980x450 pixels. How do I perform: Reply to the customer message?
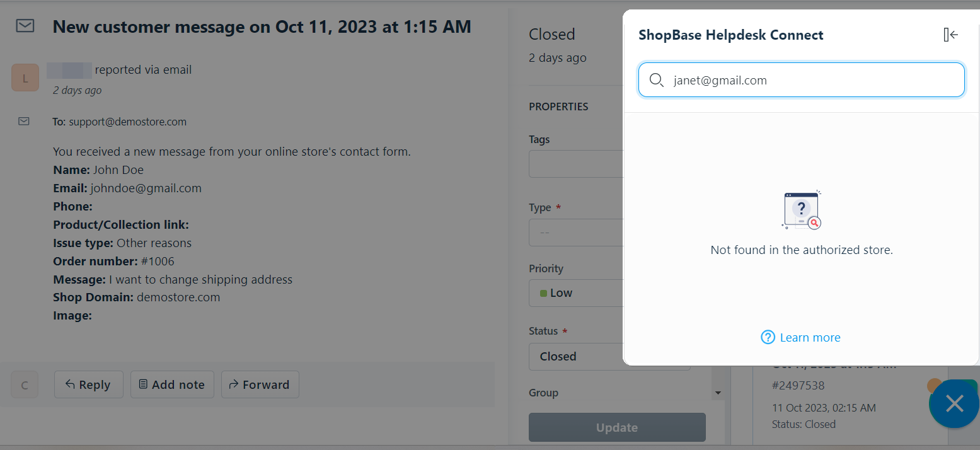pyautogui.click(x=88, y=384)
